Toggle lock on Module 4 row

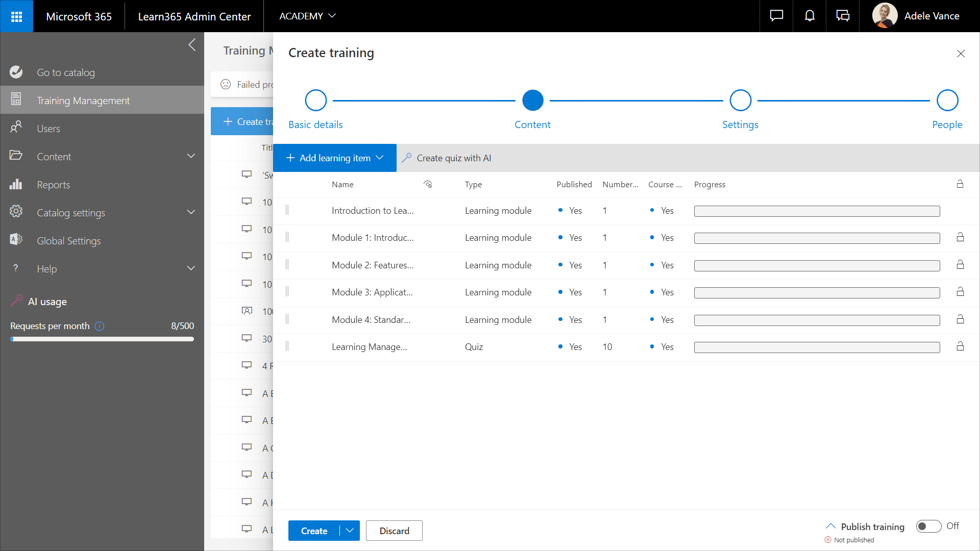[x=960, y=319]
